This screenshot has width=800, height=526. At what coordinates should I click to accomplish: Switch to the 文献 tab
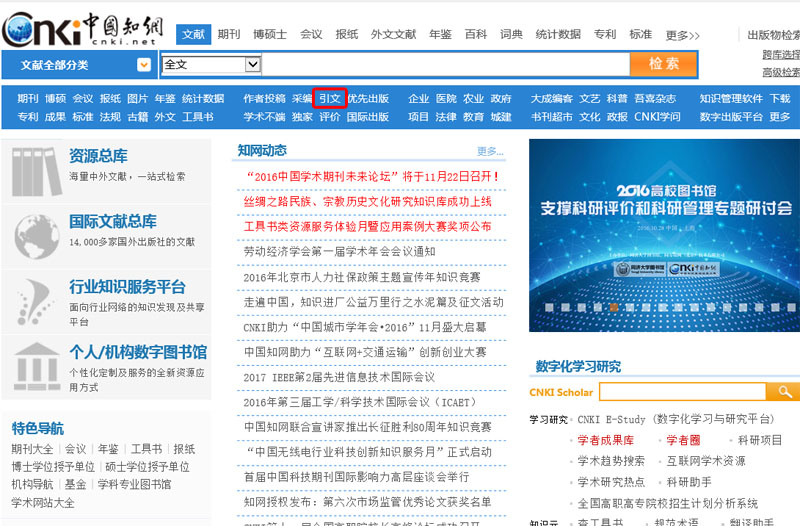tap(193, 34)
